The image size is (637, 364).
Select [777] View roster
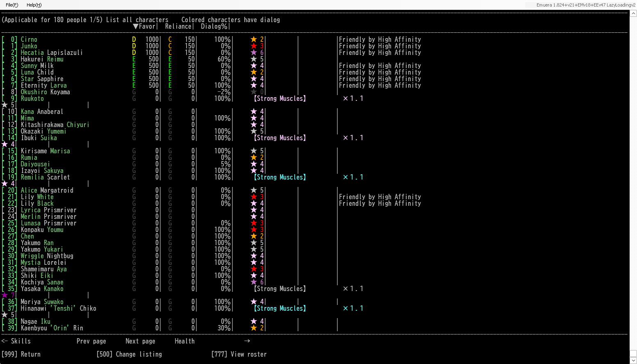tap(239, 354)
